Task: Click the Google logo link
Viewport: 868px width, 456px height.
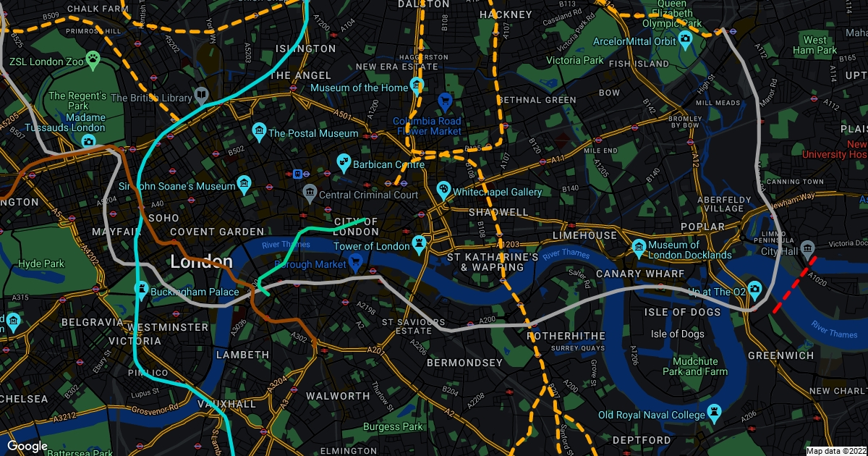Action: pyautogui.click(x=27, y=447)
